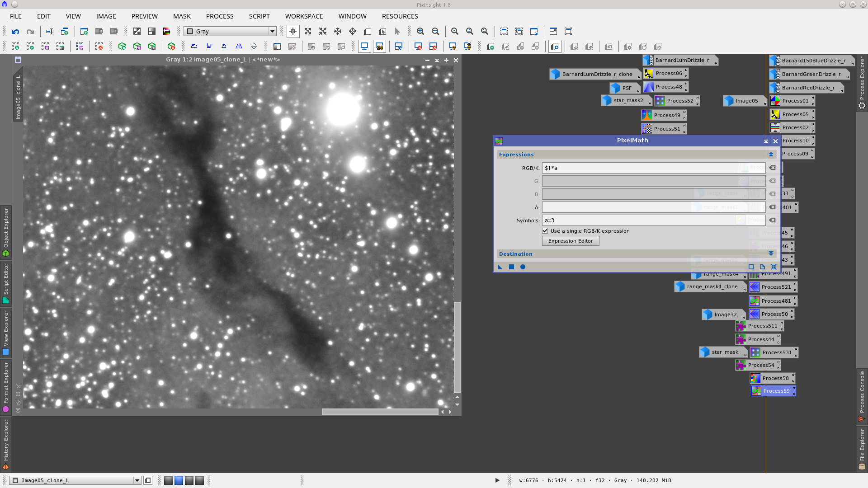Image resolution: width=868 pixels, height=488 pixels.
Task: Toggle 24-bit screen LUT button
Action: pyautogui.click(x=379, y=47)
